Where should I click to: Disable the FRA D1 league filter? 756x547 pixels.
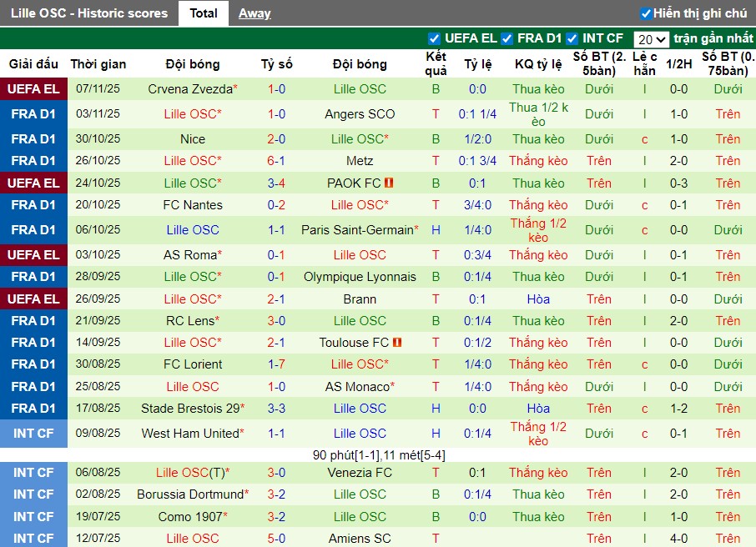507,38
